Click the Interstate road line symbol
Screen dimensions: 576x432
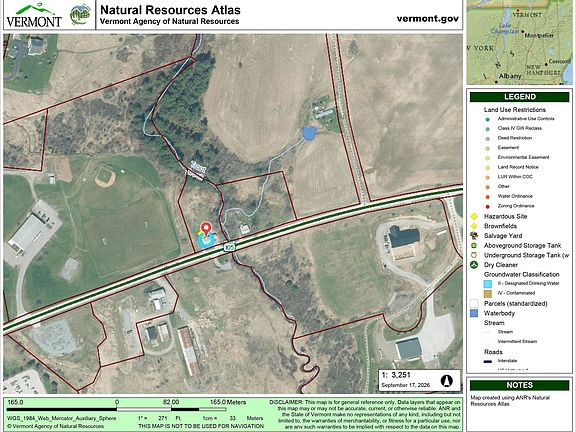point(488,361)
